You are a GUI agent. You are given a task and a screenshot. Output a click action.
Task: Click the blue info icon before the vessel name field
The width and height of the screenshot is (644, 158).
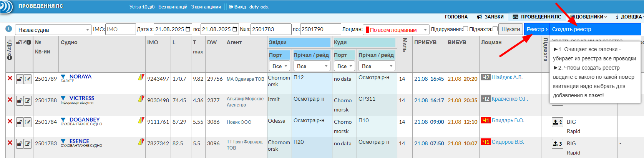(9, 29)
